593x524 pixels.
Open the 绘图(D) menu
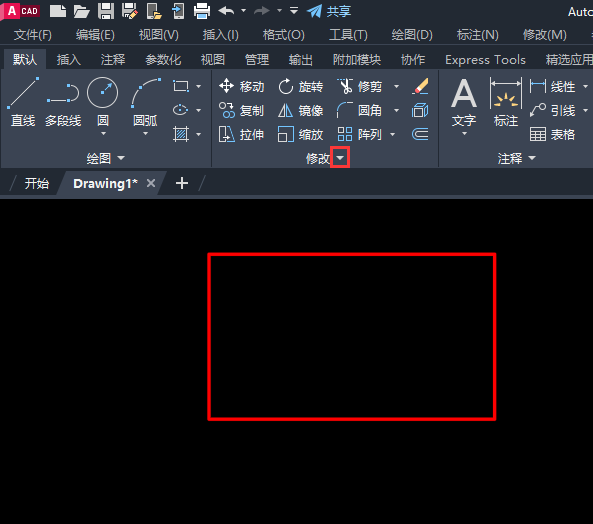point(412,35)
